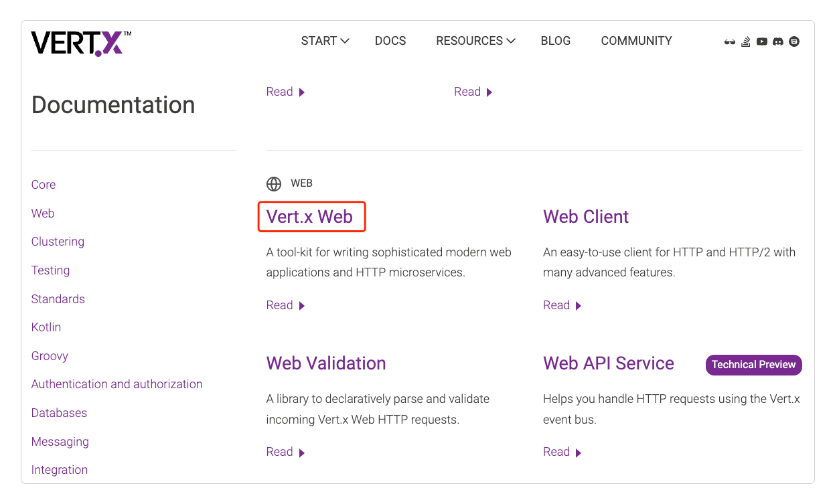Jump to Clustering section in sidebar

tap(58, 242)
